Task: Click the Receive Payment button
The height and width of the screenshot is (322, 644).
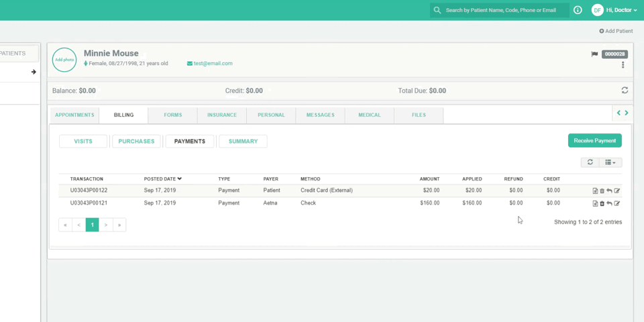Action: (x=594, y=141)
